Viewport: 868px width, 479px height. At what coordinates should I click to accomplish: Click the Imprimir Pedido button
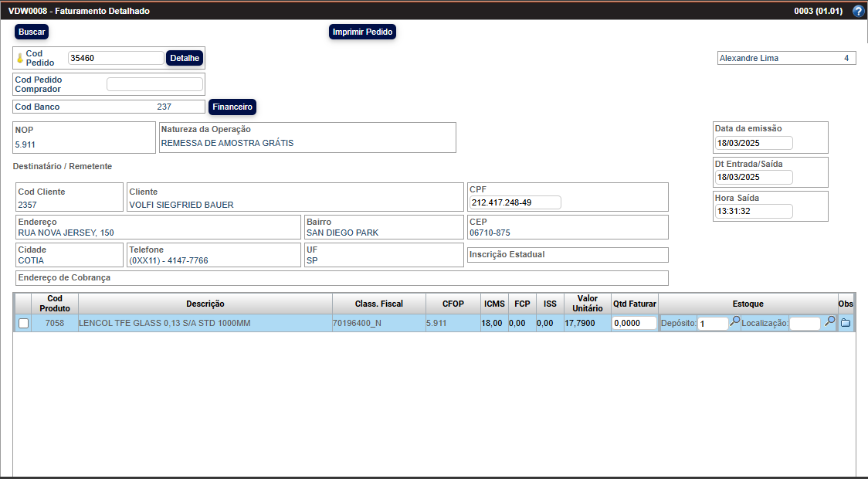(363, 32)
